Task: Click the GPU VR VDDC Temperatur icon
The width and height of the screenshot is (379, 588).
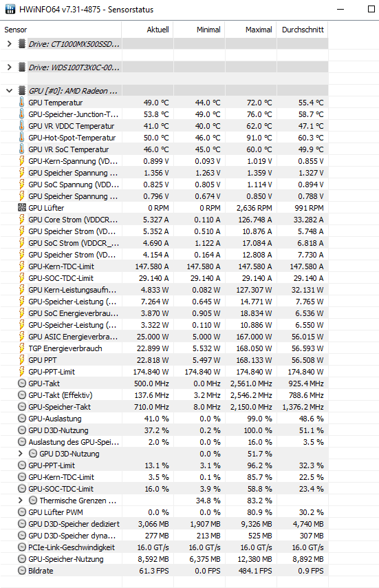Action: [x=22, y=125]
